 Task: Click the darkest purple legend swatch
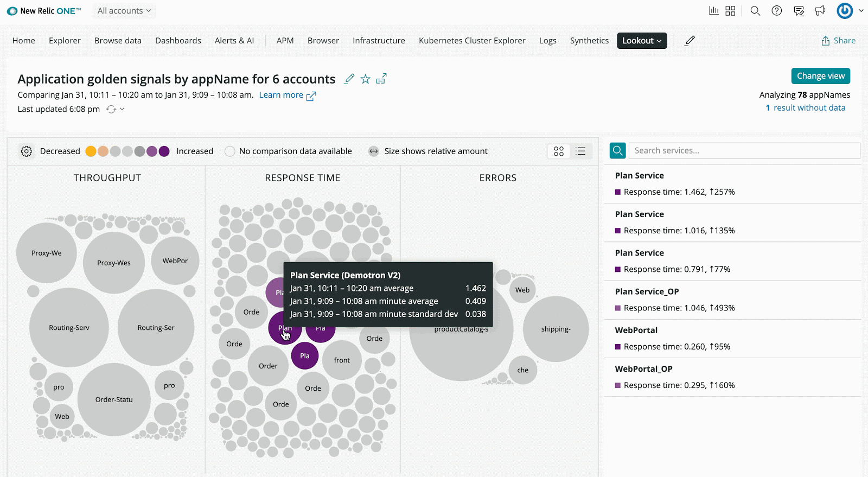164,151
